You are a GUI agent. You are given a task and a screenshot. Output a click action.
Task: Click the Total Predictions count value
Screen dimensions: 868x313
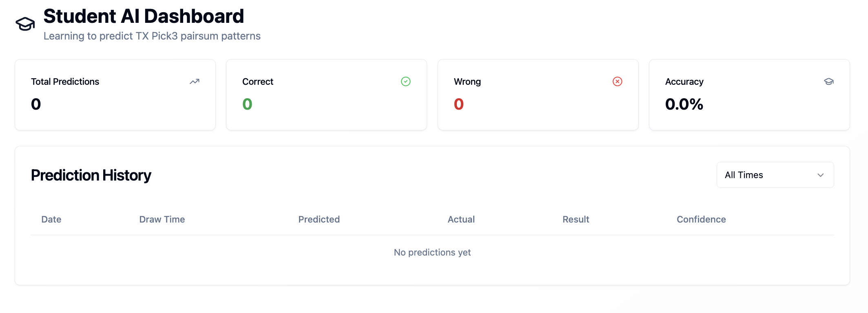36,104
